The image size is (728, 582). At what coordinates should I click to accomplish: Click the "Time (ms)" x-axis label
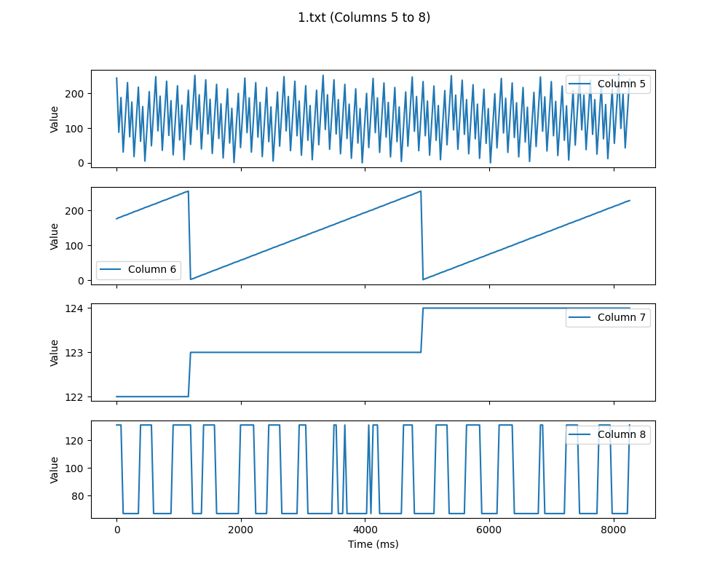373,544
